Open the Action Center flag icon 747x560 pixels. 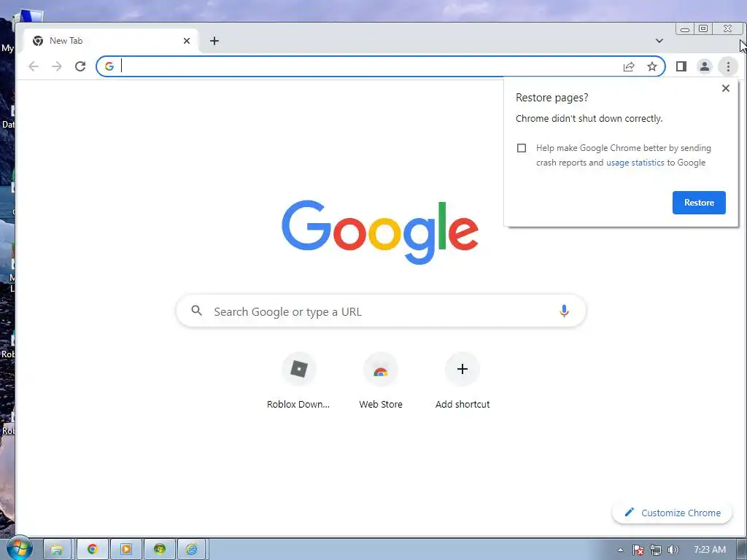click(x=638, y=550)
